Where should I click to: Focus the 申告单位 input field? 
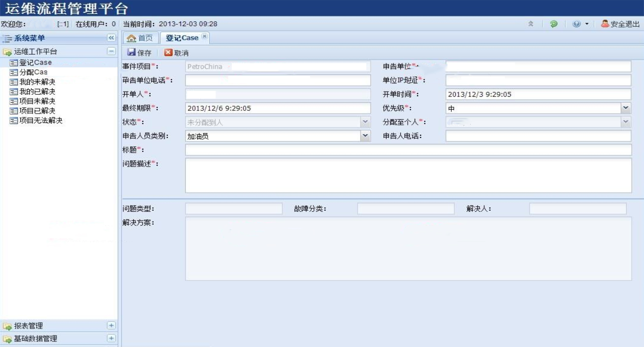[538, 66]
